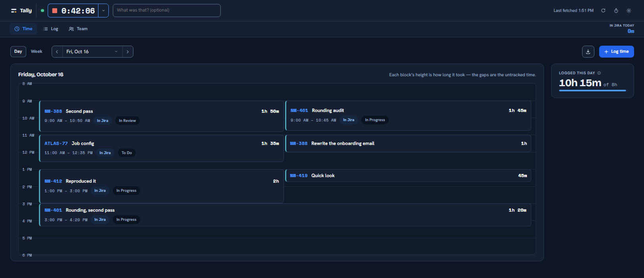The height and width of the screenshot is (278, 644).
Task: Open the Fri, Oct 16 date picker
Action: point(92,52)
